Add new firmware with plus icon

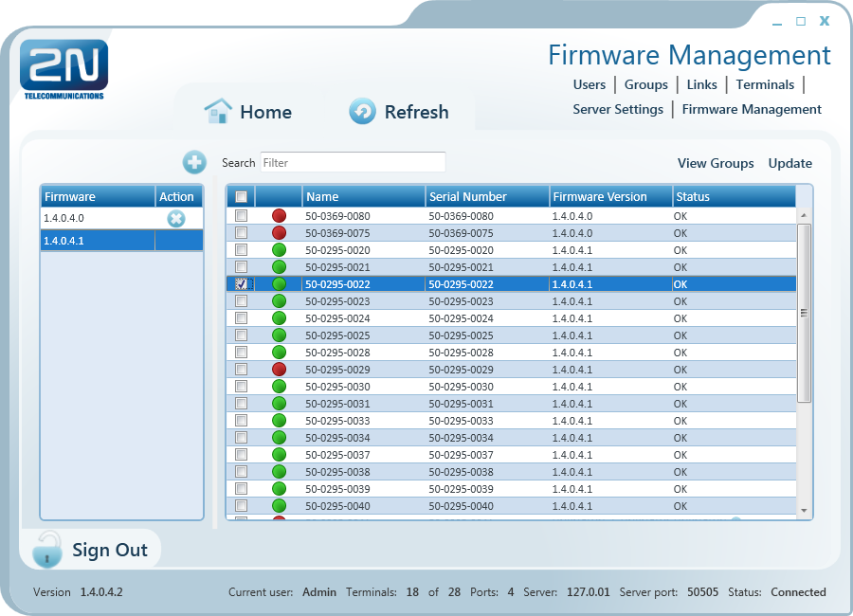[194, 162]
